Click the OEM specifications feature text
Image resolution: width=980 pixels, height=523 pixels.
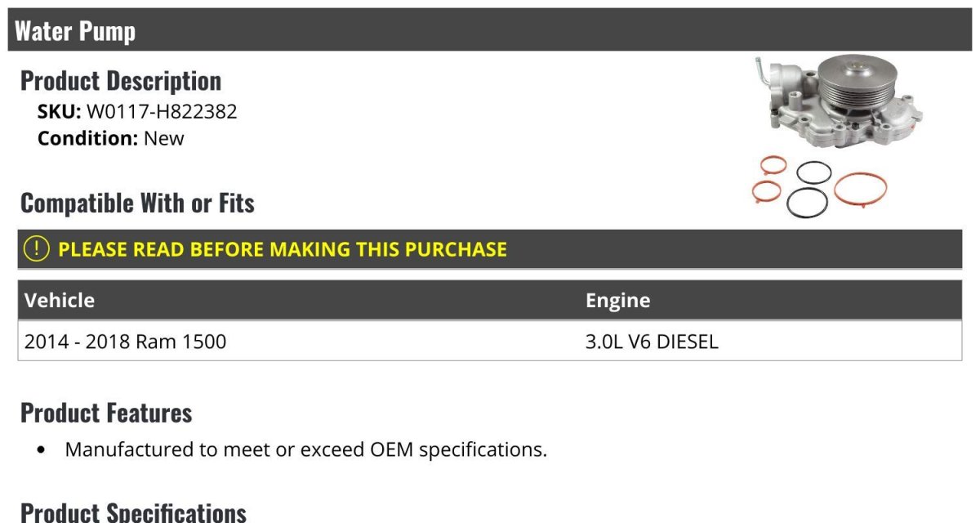305,449
